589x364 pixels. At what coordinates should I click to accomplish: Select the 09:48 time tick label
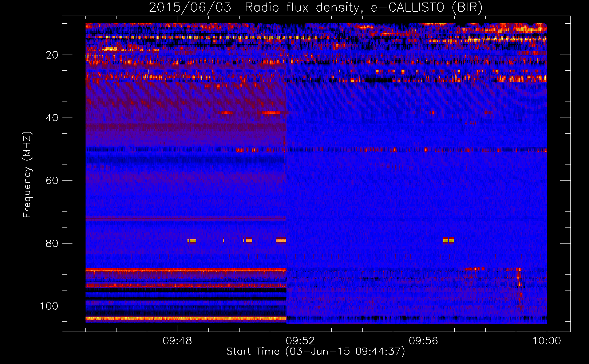(x=177, y=341)
